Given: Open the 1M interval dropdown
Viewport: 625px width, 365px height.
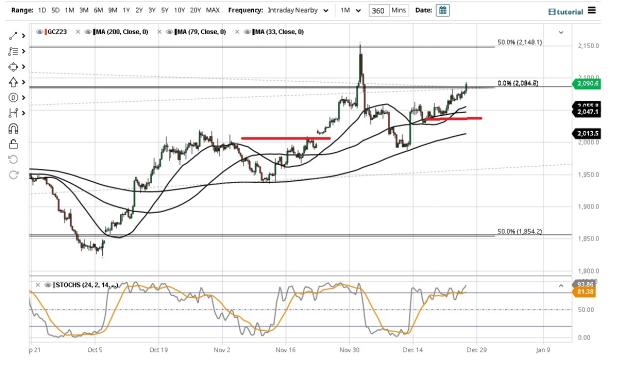Looking at the screenshot, I should coord(350,10).
